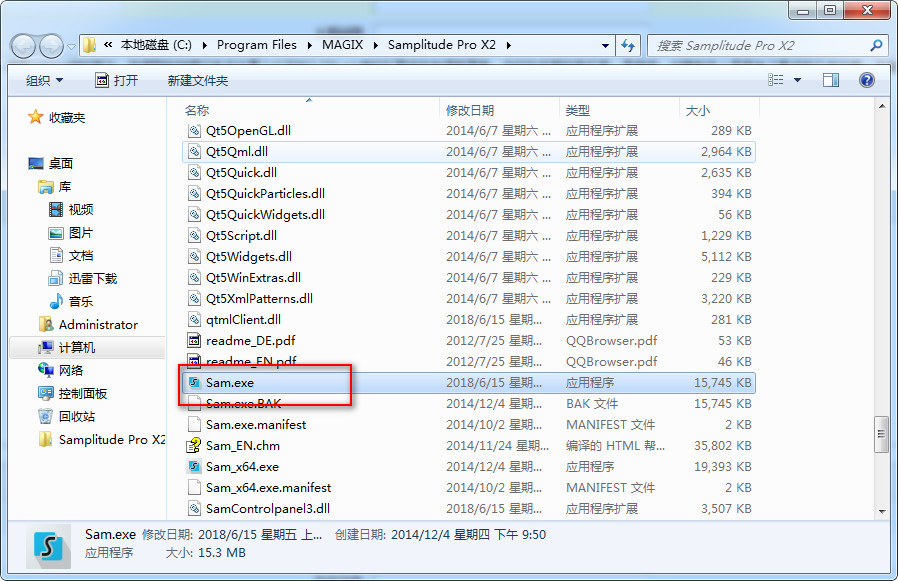Click the scrollbar down arrow
The height and width of the screenshot is (581, 898).
click(881, 512)
